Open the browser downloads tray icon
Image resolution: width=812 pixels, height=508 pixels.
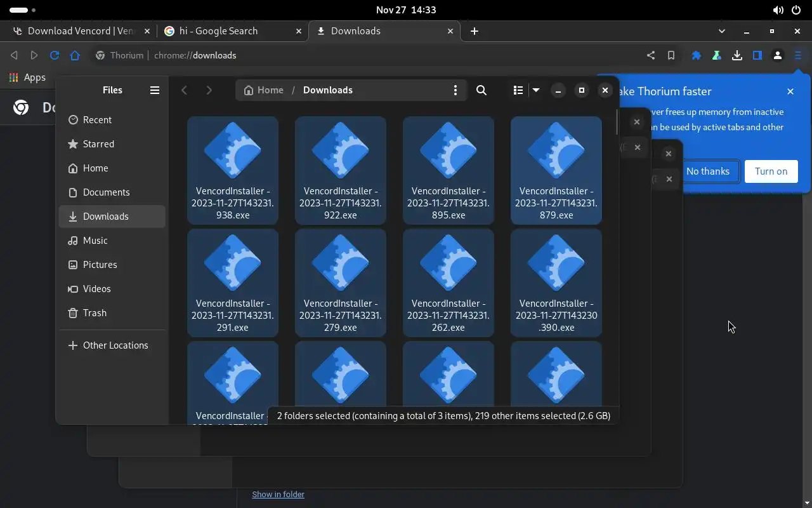click(x=737, y=55)
